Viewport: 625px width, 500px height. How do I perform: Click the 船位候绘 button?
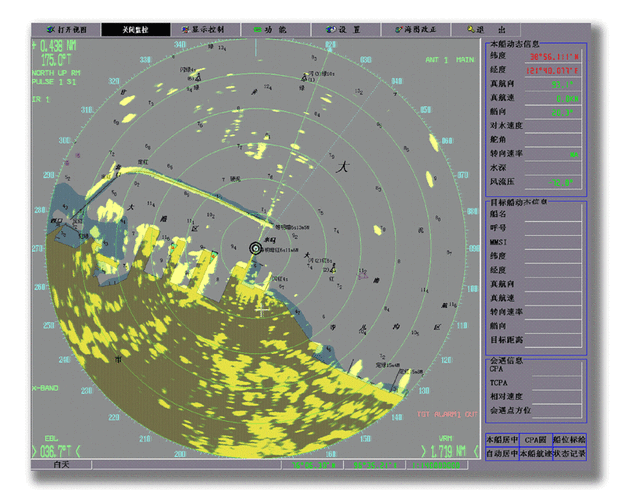point(569,439)
